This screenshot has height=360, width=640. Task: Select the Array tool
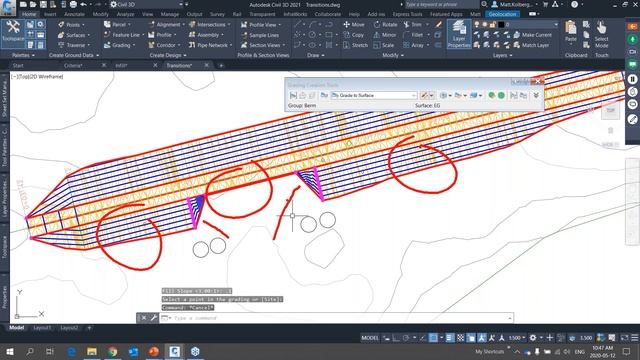[414, 45]
